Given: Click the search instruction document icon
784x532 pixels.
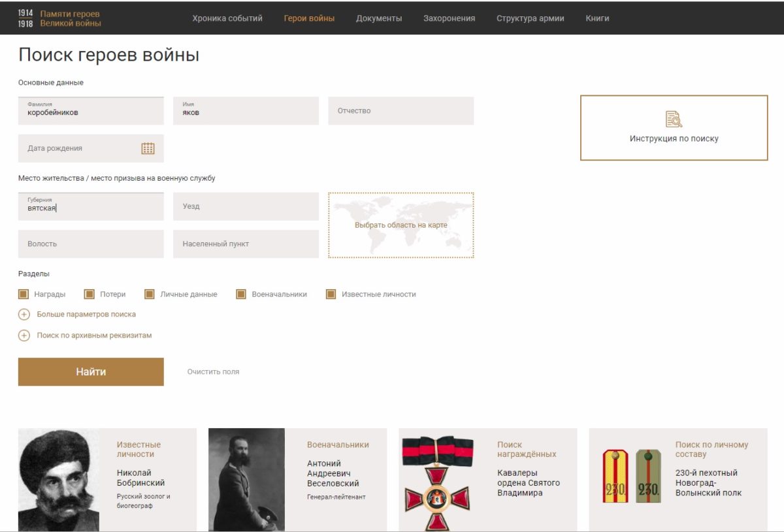Looking at the screenshot, I should [674, 119].
